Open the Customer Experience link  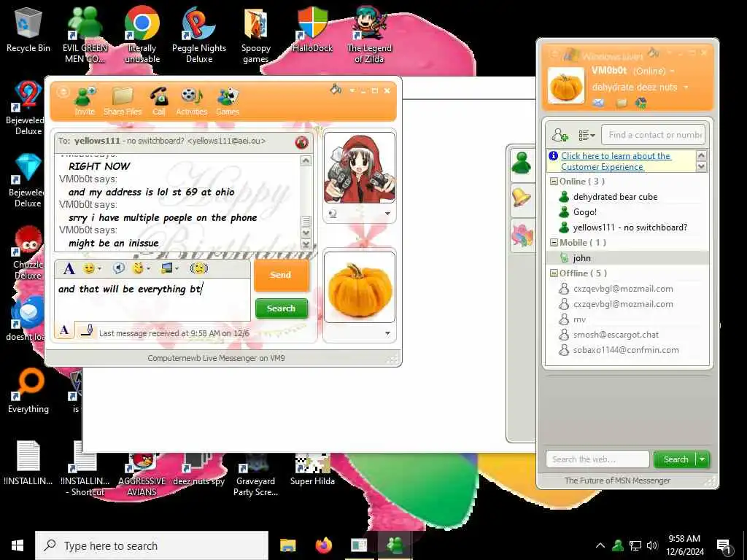616,161
